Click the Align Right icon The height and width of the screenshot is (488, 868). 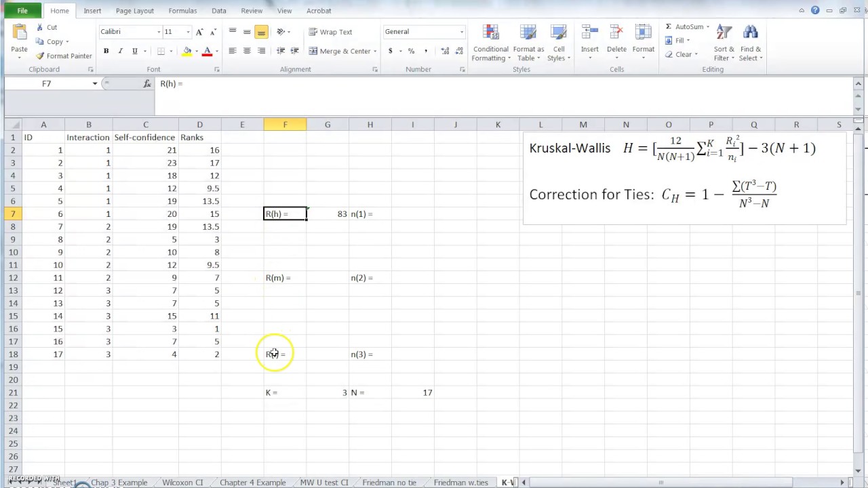(x=261, y=51)
